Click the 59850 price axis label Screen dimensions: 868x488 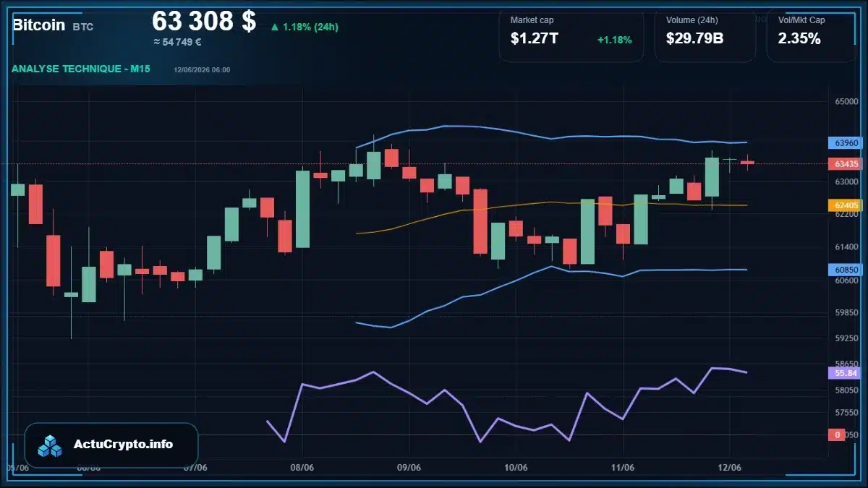click(x=847, y=312)
